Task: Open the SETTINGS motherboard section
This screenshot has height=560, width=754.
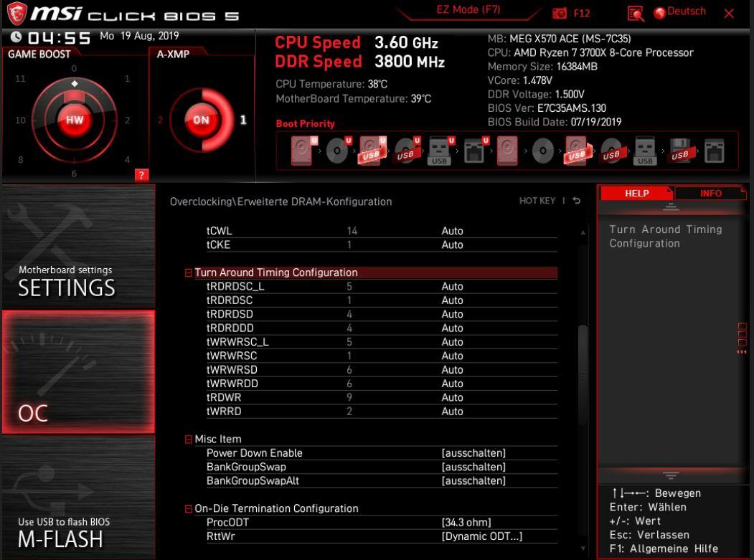Action: point(78,247)
